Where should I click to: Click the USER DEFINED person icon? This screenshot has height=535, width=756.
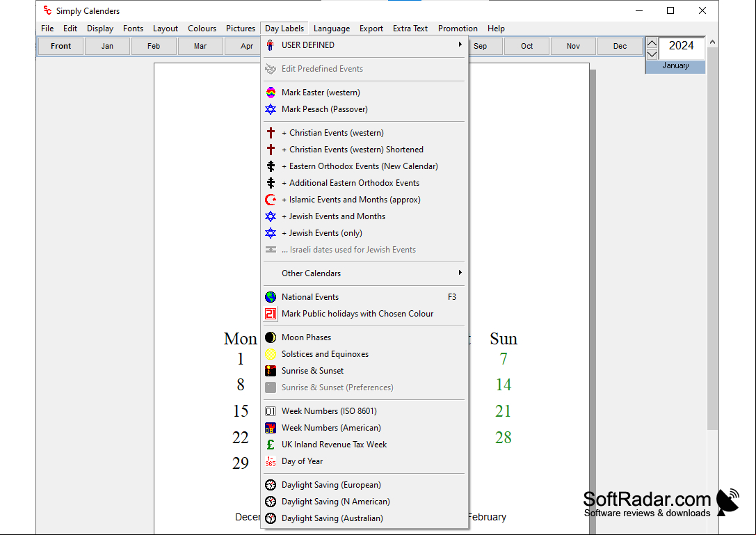click(271, 45)
